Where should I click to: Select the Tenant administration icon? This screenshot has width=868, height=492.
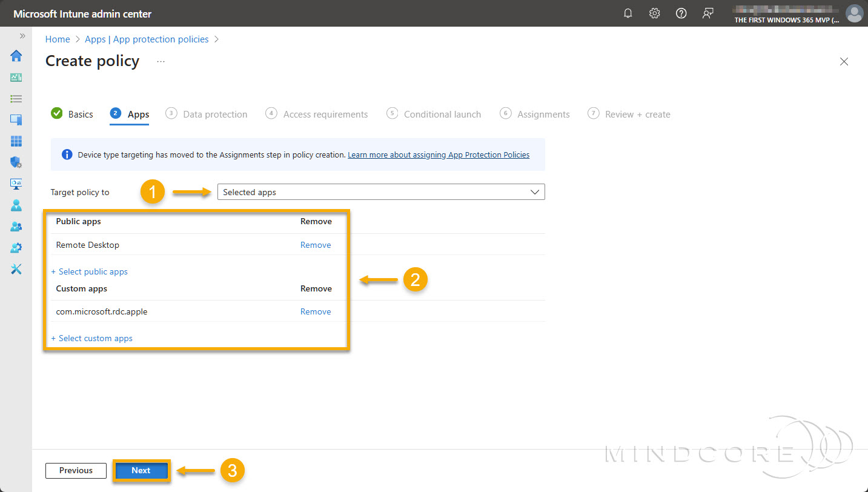pos(16,247)
